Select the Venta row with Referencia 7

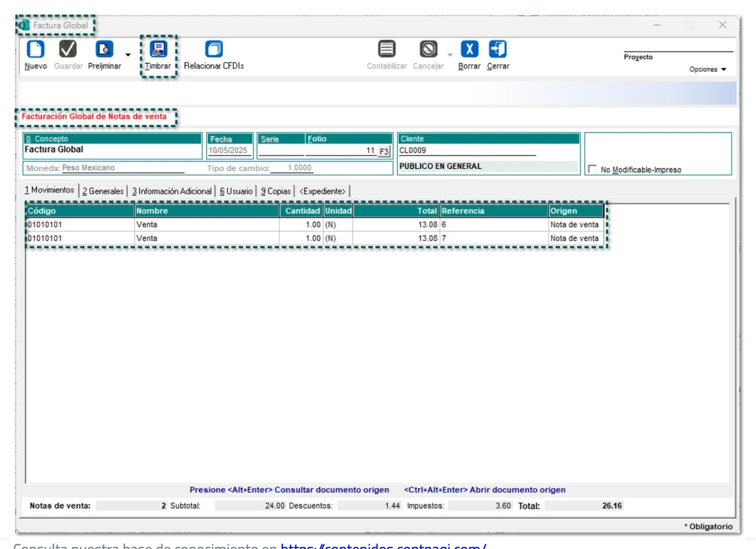[315, 238]
